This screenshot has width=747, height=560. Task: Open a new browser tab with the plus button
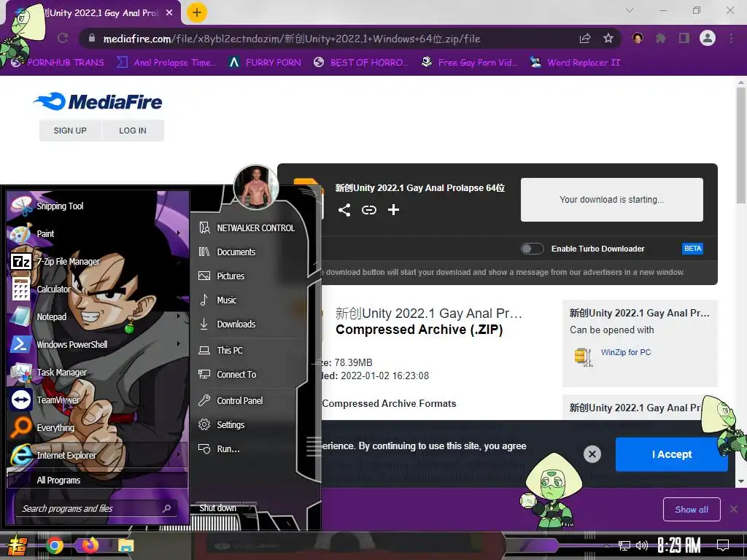click(x=197, y=12)
